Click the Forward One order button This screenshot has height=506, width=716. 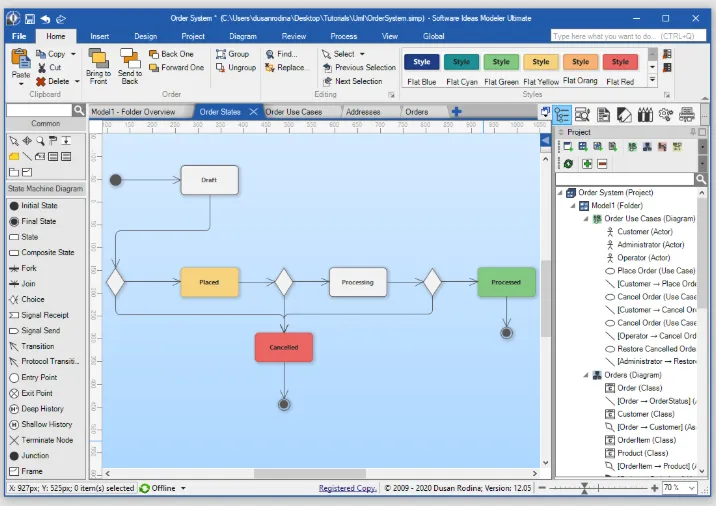[x=177, y=68]
